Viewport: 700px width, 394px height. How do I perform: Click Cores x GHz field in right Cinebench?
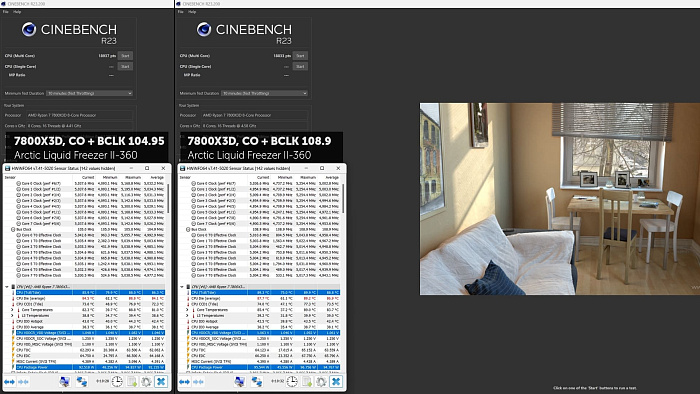(x=254, y=126)
